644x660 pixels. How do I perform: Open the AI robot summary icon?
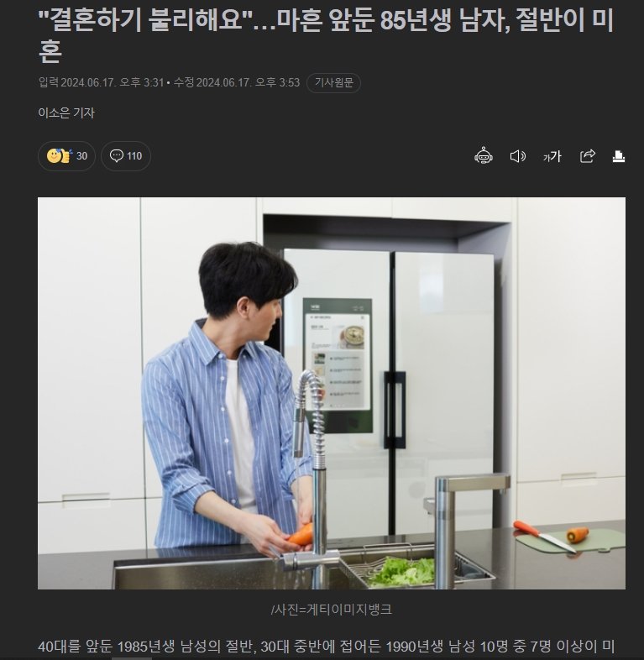[x=484, y=155]
